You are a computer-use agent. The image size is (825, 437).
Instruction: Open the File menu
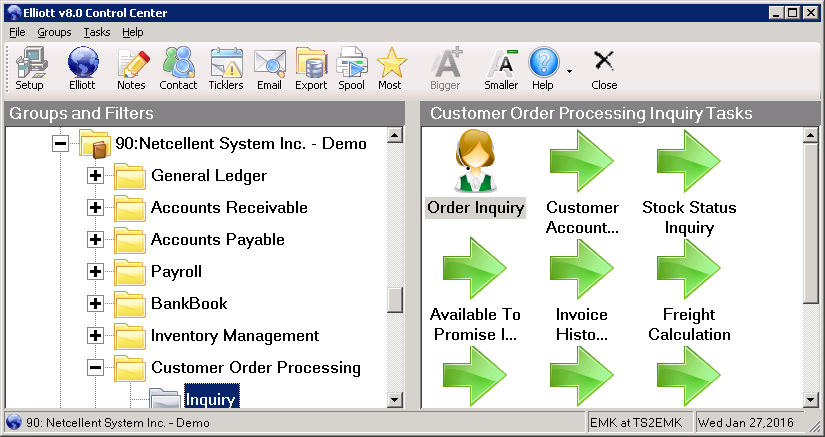(x=17, y=32)
